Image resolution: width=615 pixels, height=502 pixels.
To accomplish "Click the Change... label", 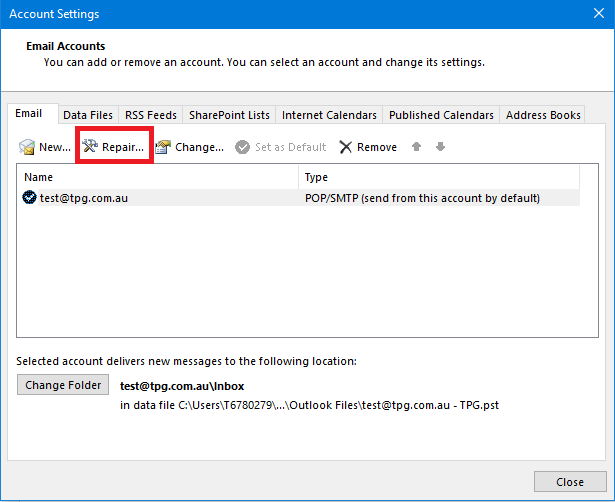I will (199, 147).
